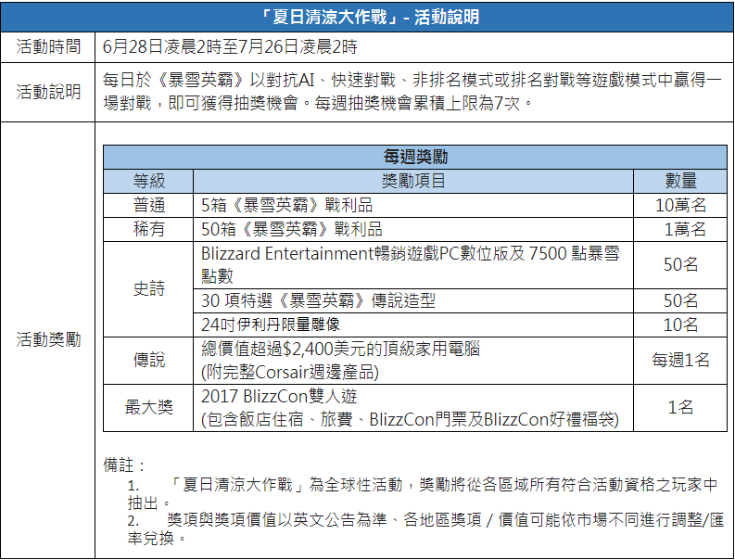Select note 2 about 獎項與獎項價值以英文公告為準
This screenshot has width=735, height=560.
click(425, 528)
